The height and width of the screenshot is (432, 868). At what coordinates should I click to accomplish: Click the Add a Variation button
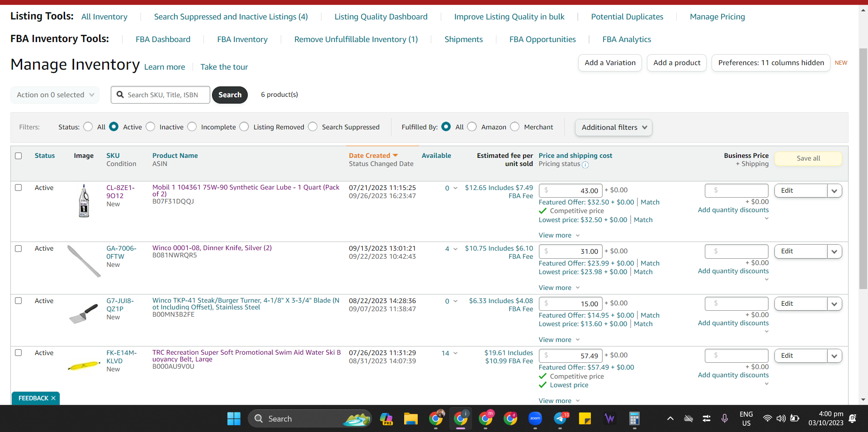610,63
